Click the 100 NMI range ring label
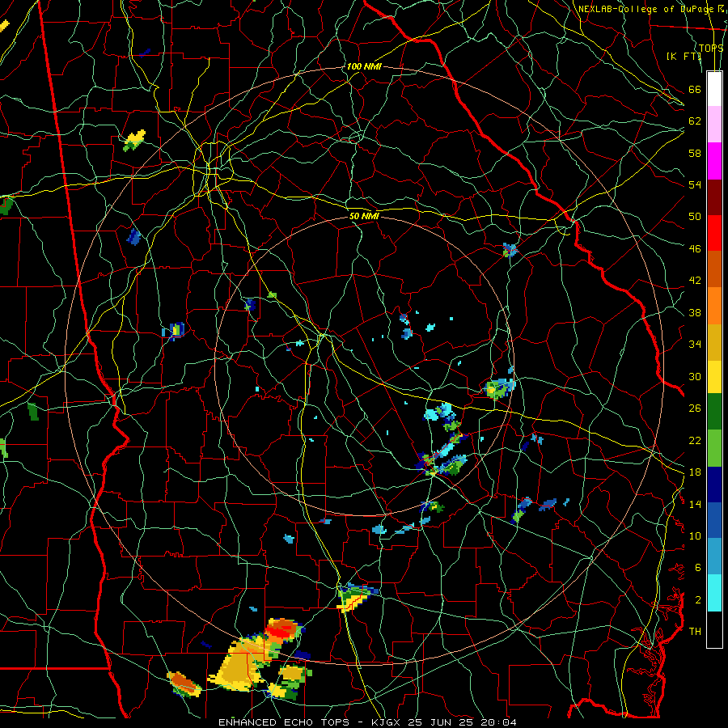Screen dimensions: 728x728 [364, 66]
